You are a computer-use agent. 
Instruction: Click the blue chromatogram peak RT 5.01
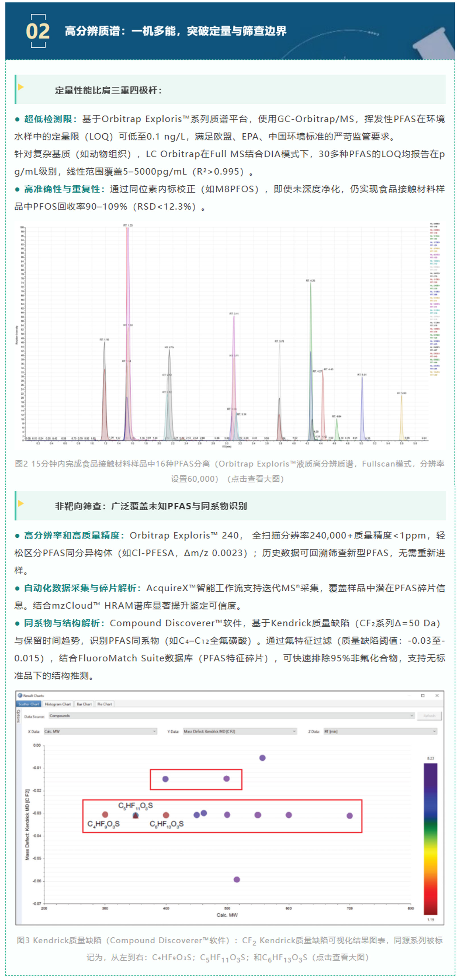[362, 409]
